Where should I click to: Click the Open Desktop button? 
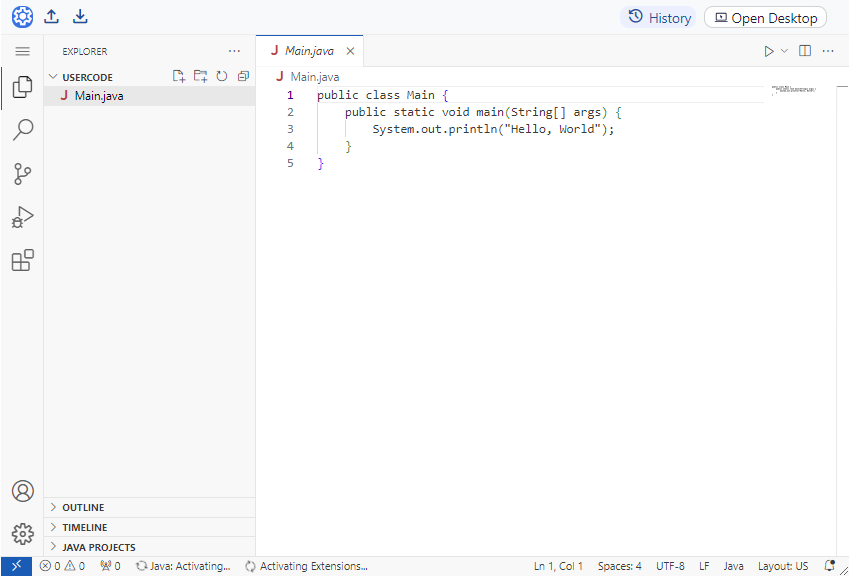(x=766, y=18)
